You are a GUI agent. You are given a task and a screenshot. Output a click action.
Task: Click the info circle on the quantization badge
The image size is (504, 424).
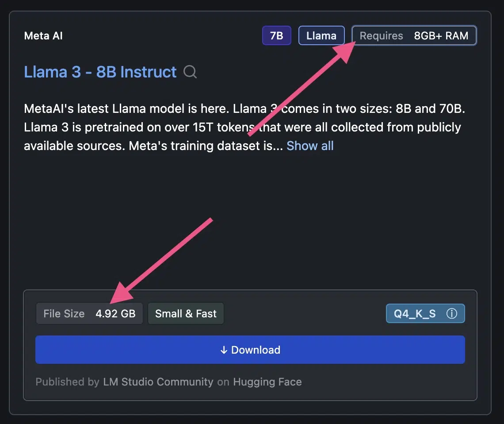(451, 313)
